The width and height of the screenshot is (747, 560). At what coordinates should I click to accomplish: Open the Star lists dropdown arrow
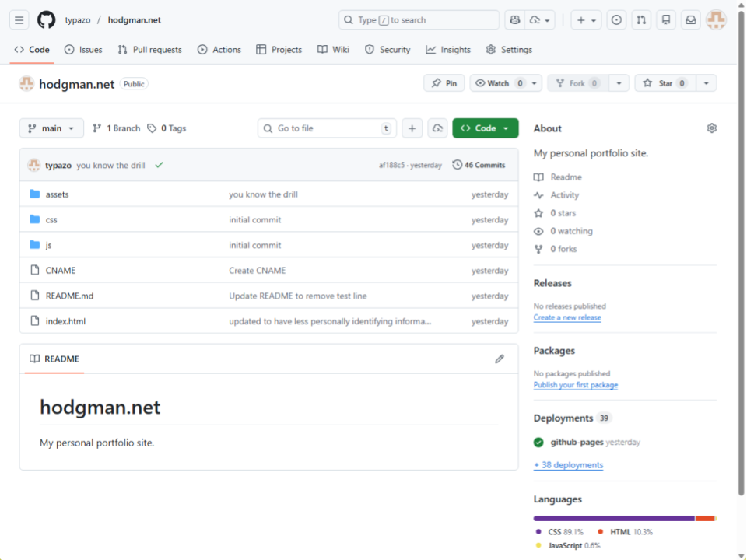point(706,83)
